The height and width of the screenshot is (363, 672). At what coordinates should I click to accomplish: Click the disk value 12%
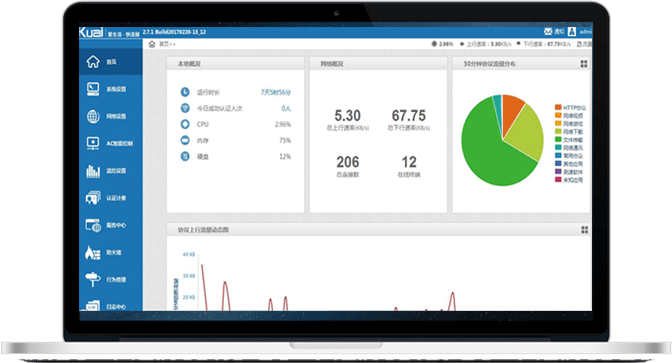tap(285, 156)
